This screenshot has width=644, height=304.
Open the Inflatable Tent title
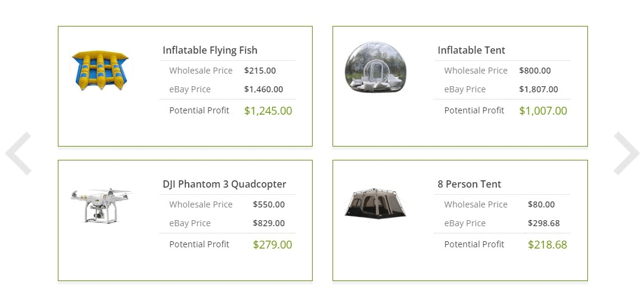(471, 50)
